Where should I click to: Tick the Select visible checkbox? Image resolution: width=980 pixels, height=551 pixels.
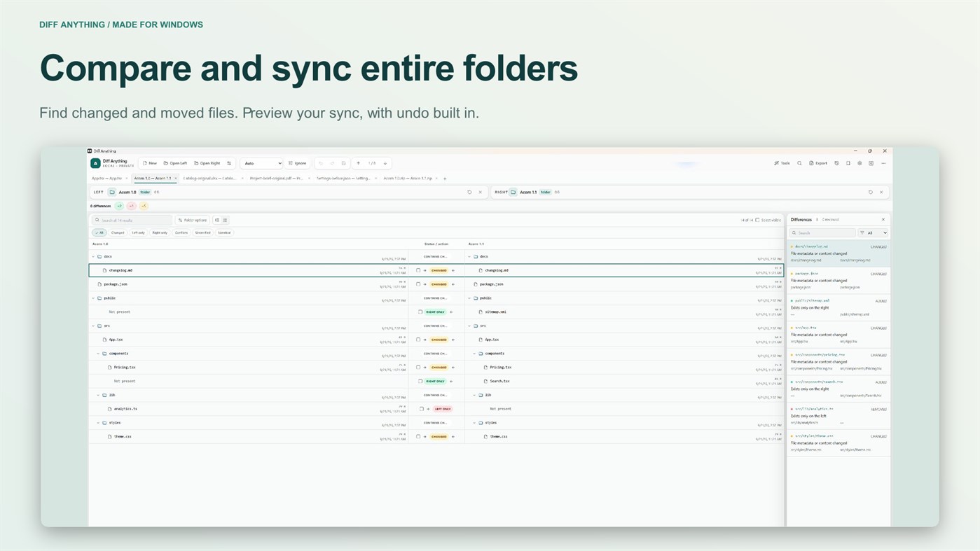click(757, 220)
